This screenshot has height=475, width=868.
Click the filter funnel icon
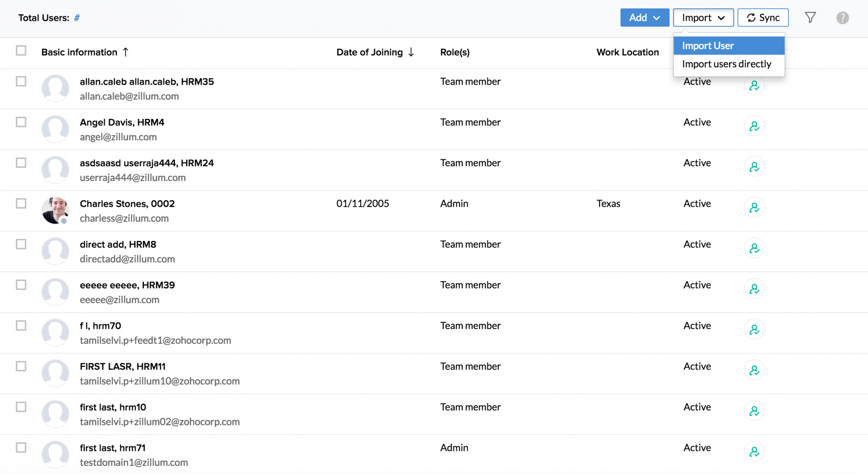pyautogui.click(x=810, y=18)
